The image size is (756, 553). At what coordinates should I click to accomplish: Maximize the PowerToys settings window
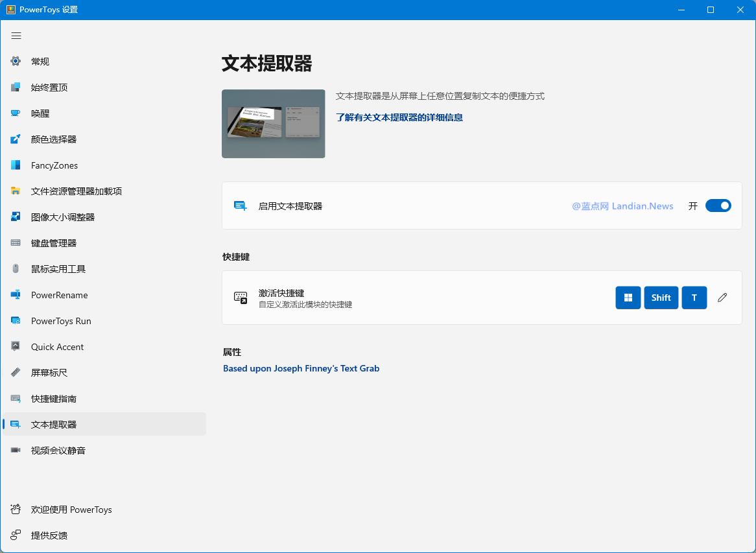tap(711, 10)
